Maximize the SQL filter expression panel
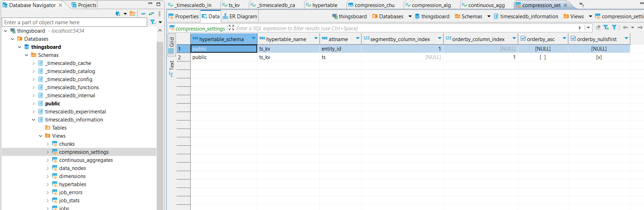 (231, 28)
